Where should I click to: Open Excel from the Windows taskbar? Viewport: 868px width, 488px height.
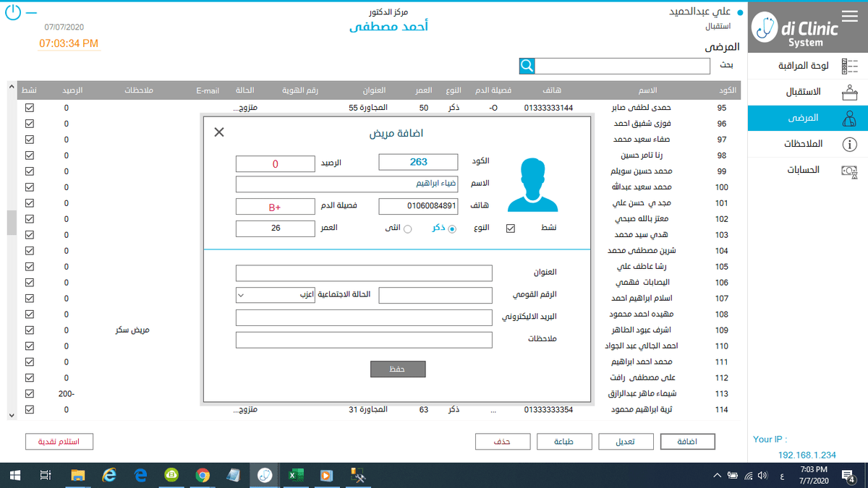click(x=295, y=475)
